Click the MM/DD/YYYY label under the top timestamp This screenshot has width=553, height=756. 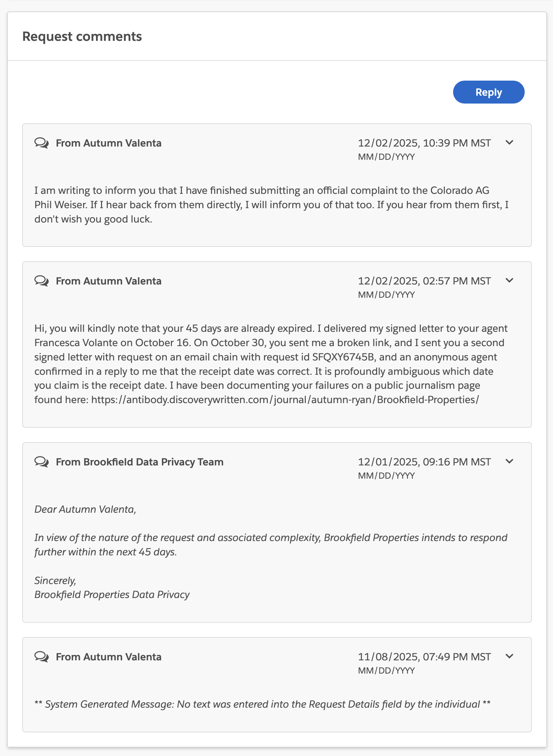click(x=386, y=157)
